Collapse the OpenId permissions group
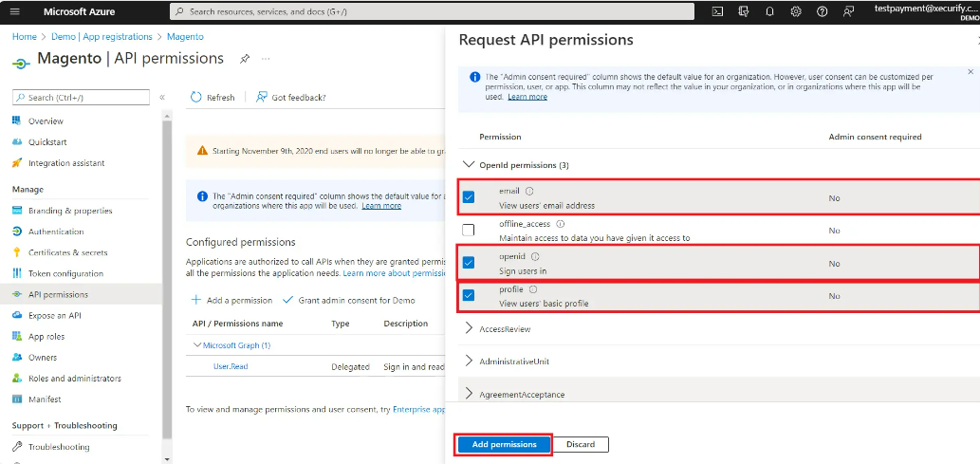This screenshot has height=464, width=980. [468, 164]
